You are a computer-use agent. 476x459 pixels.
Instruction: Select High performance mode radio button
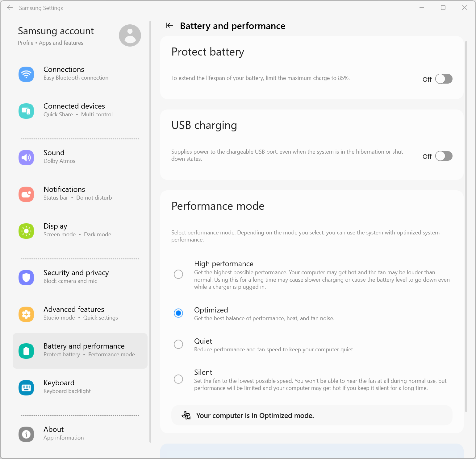pyautogui.click(x=178, y=274)
